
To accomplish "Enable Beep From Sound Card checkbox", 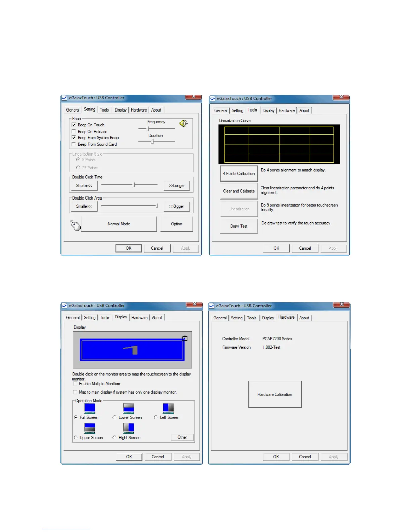I will (x=74, y=144).
